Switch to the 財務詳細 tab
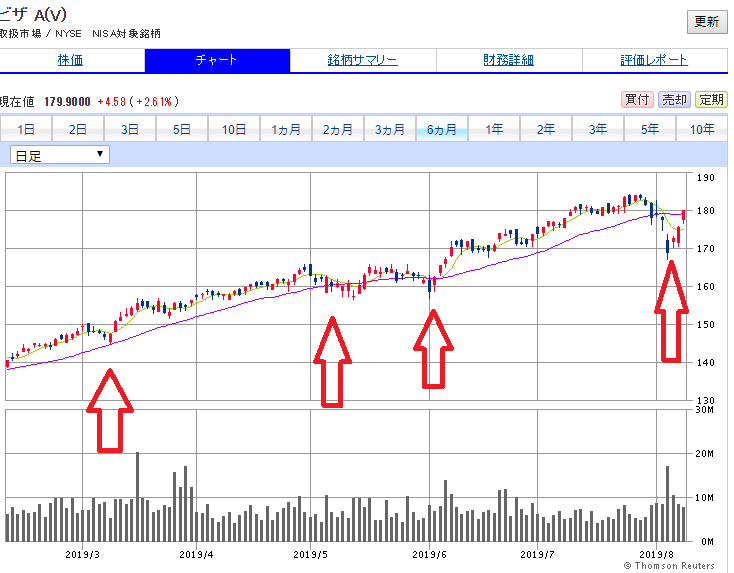734x573 pixels. [509, 60]
